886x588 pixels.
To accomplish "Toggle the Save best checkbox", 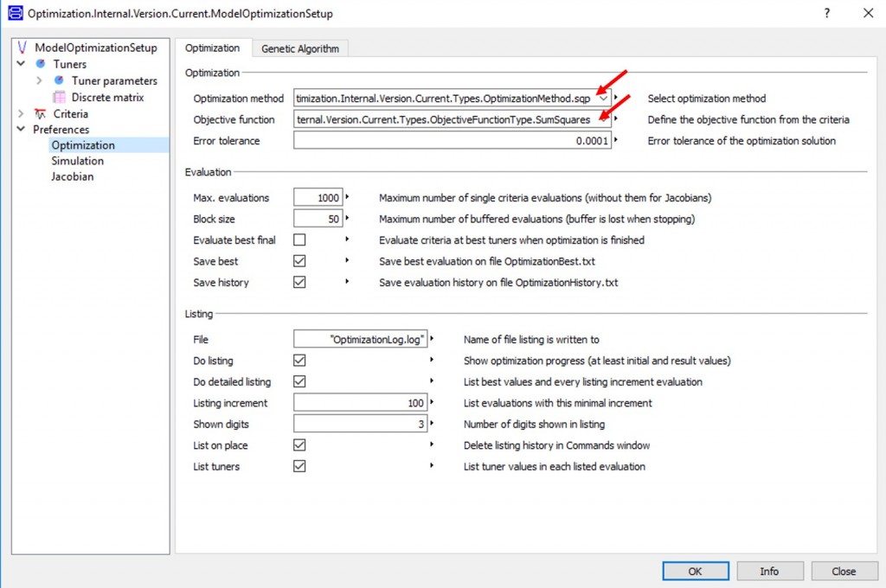I will click(299, 261).
